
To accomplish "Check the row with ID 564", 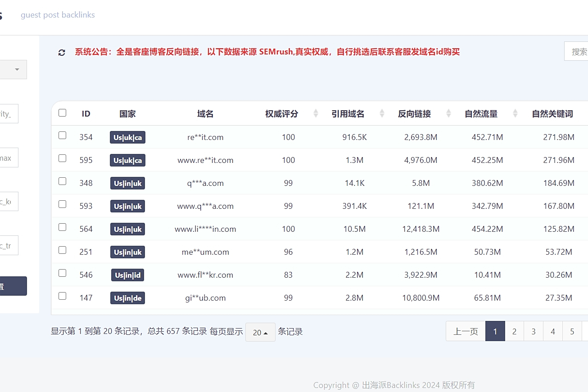I will [x=63, y=227].
